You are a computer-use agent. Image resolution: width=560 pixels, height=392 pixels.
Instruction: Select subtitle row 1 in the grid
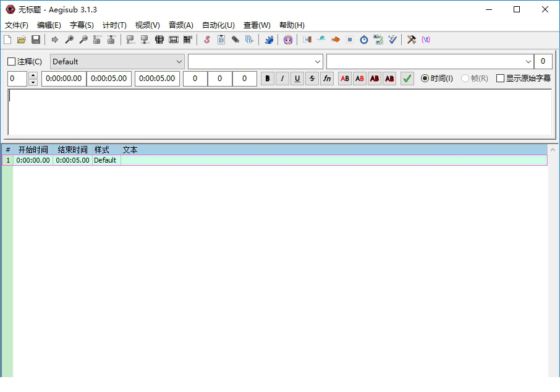click(274, 160)
